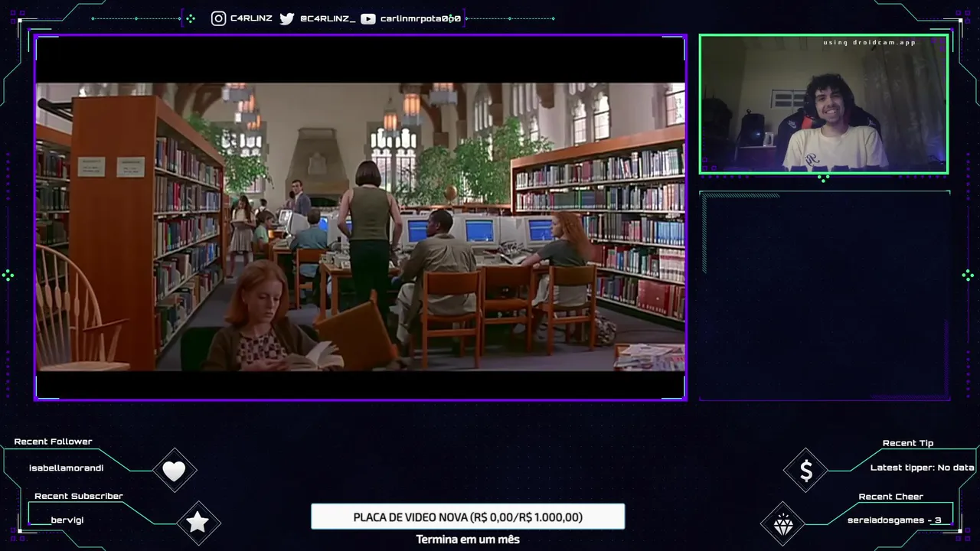Viewport: 980px width, 551px height.
Task: Click the webcam feed thumbnail
Action: (824, 104)
